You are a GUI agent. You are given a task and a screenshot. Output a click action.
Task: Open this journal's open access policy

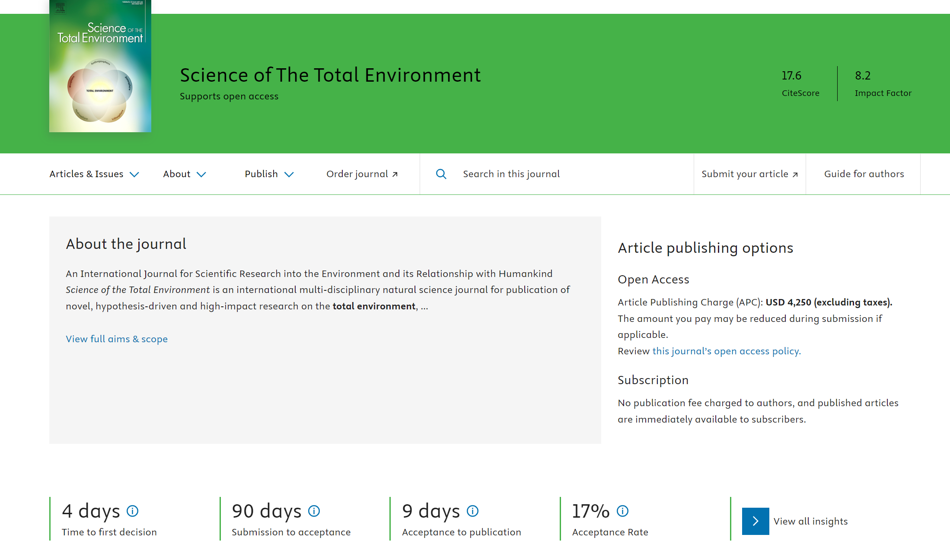click(x=726, y=351)
